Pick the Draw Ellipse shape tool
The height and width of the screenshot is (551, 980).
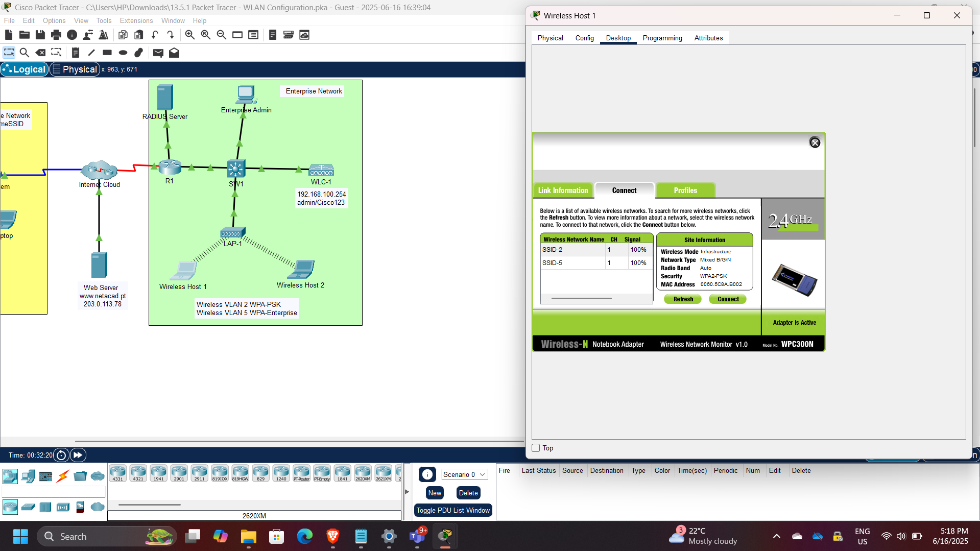tap(123, 53)
